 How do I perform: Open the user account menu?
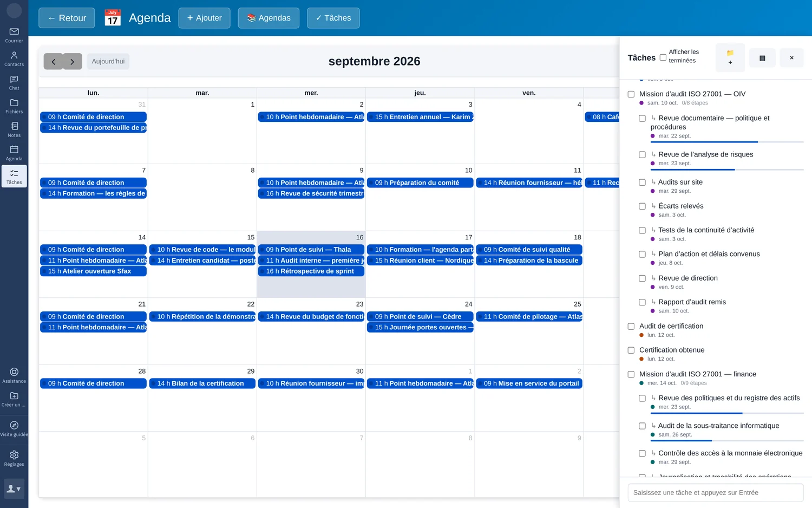(14, 489)
